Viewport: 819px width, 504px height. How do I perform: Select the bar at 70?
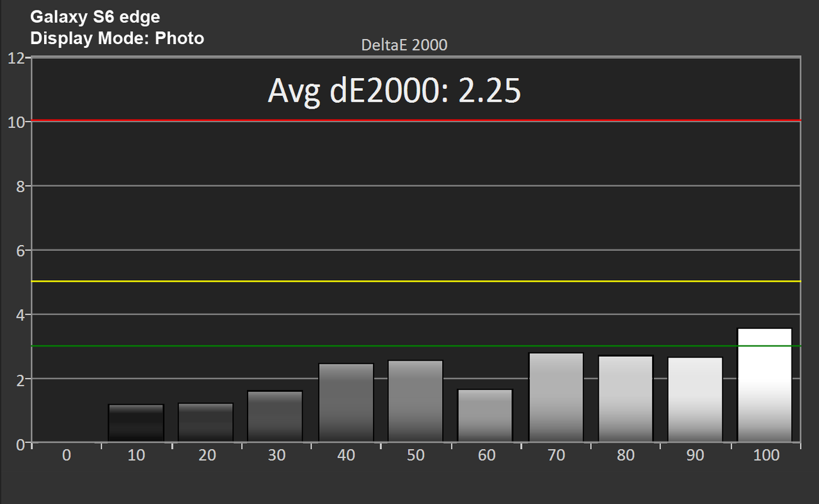[x=555, y=397]
